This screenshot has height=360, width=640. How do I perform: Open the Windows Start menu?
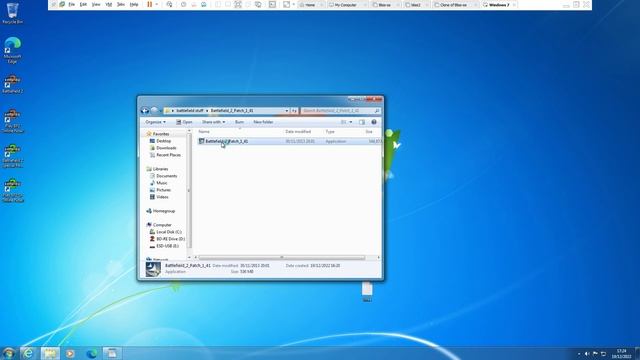click(8, 353)
